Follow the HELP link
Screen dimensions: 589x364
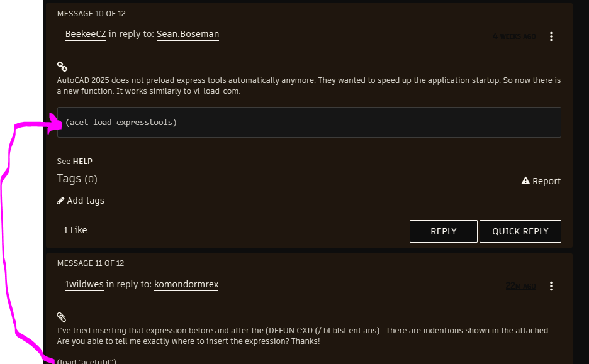click(x=82, y=162)
